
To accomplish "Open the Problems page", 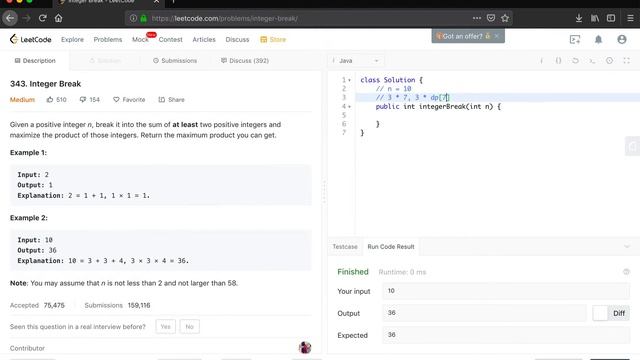I will [x=108, y=40].
